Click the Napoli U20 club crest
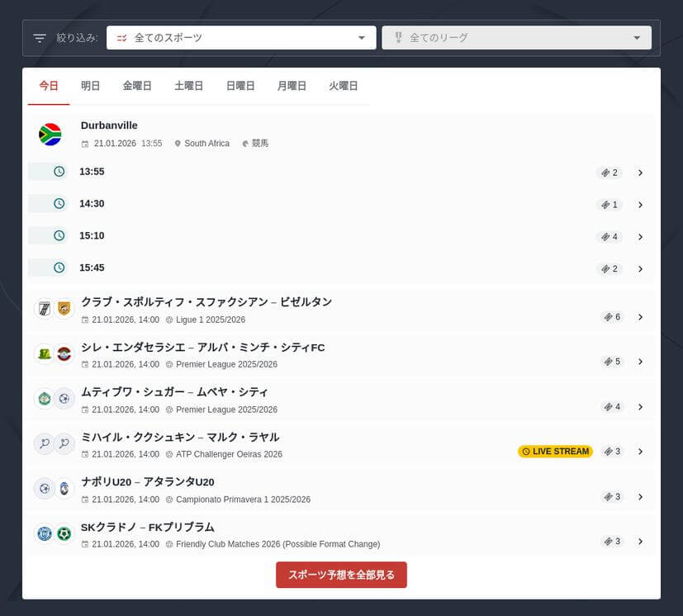The image size is (683, 616). click(x=45, y=489)
